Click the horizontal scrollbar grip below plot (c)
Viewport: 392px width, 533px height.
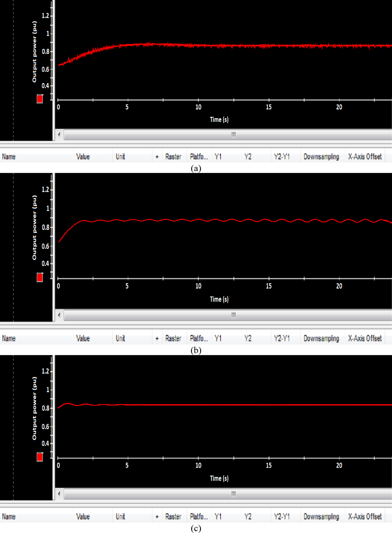pos(234,494)
